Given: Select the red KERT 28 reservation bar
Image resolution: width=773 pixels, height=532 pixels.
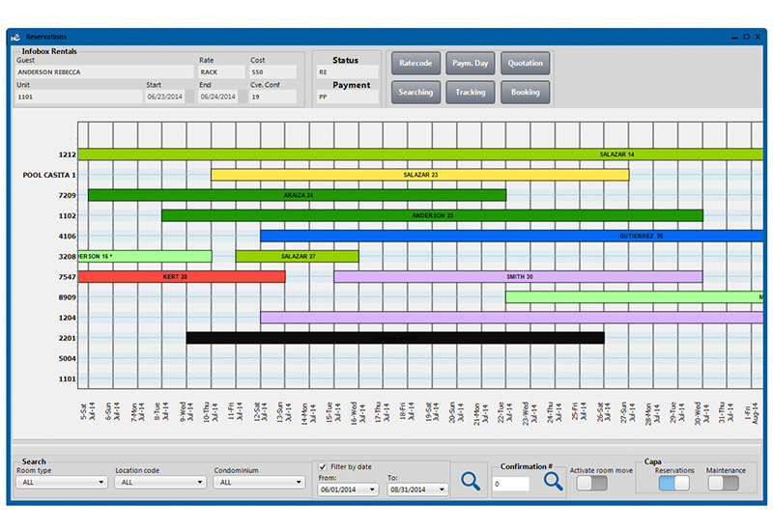Looking at the screenshot, I should [x=182, y=277].
